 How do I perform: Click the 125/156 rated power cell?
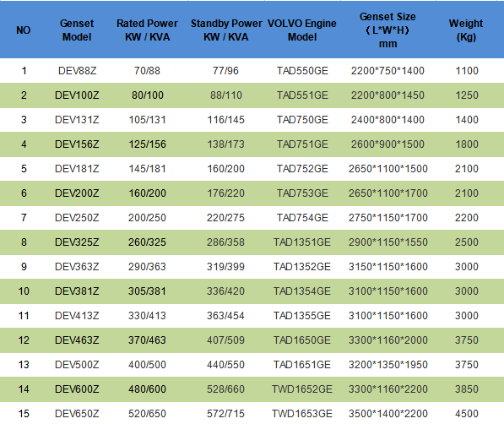click(148, 144)
